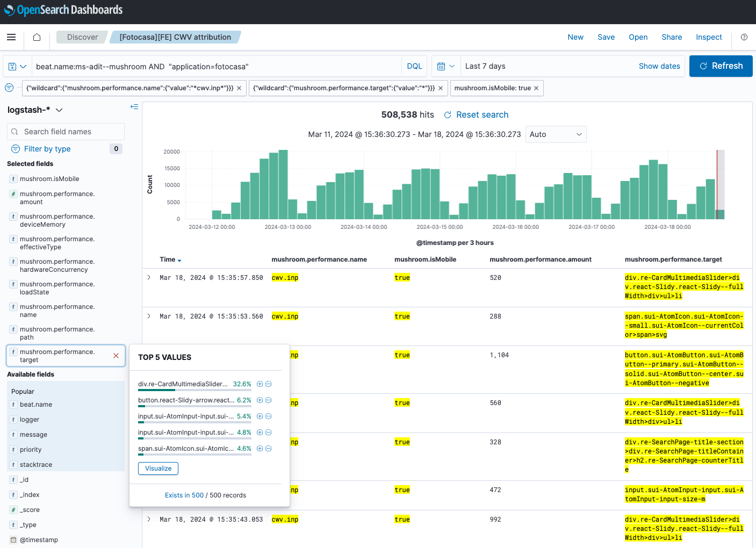Image resolution: width=756 pixels, height=548 pixels.
Task: Click the help question mark icon
Action: pos(744,37)
